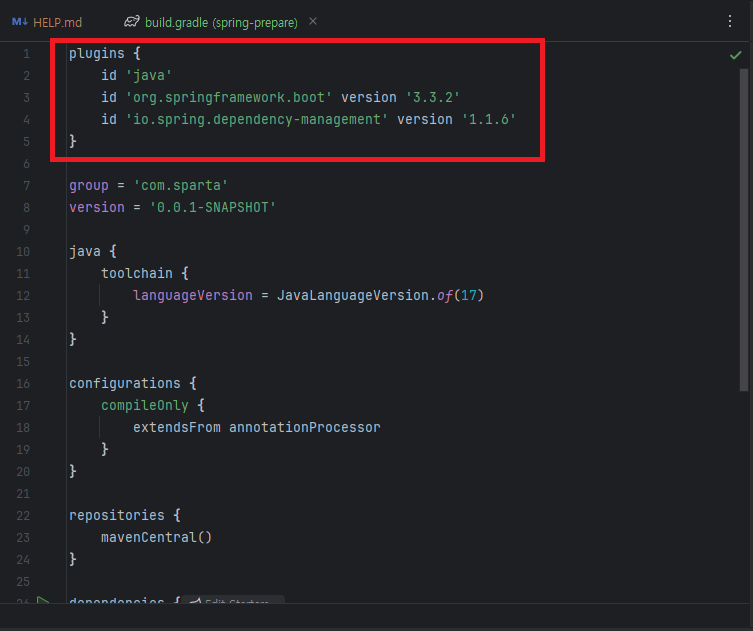Click 'org.springframework.boot' plugin string
Screen dimensions: 753x631
[x=229, y=97]
